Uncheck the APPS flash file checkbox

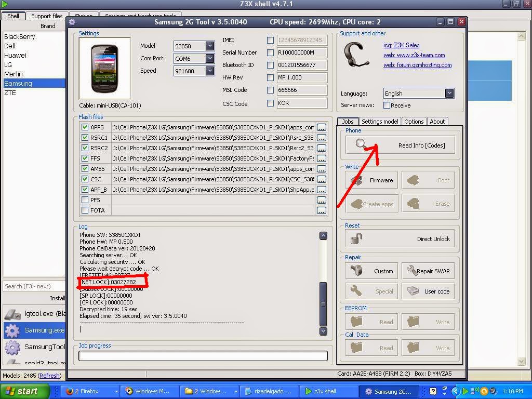[x=85, y=127]
